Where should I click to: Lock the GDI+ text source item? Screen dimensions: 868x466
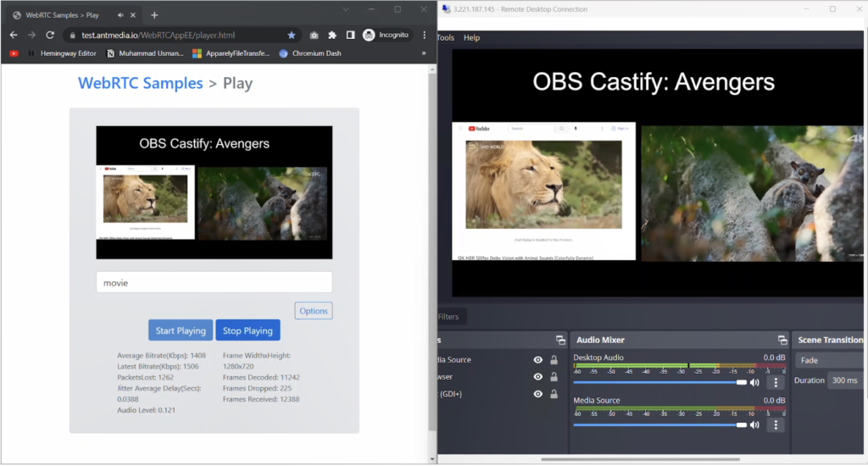point(554,394)
